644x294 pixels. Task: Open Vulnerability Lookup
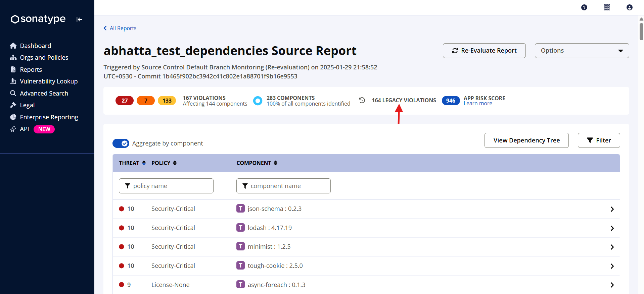coord(49,81)
